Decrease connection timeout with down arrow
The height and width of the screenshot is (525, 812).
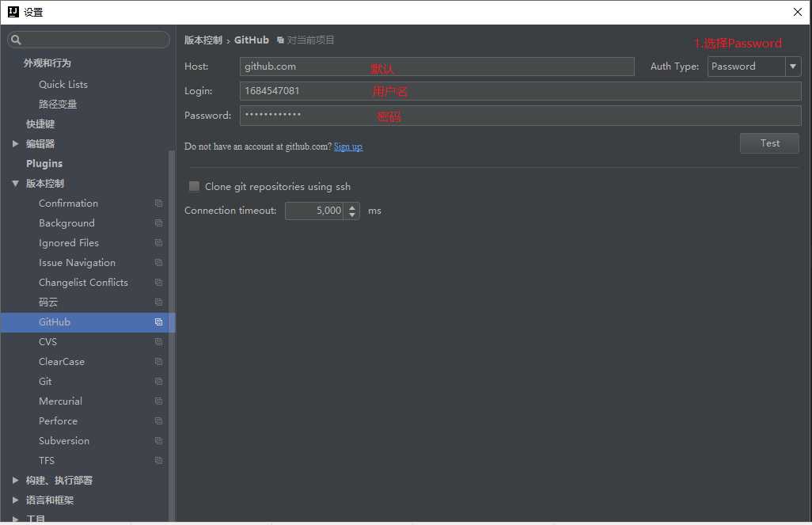(x=352, y=215)
